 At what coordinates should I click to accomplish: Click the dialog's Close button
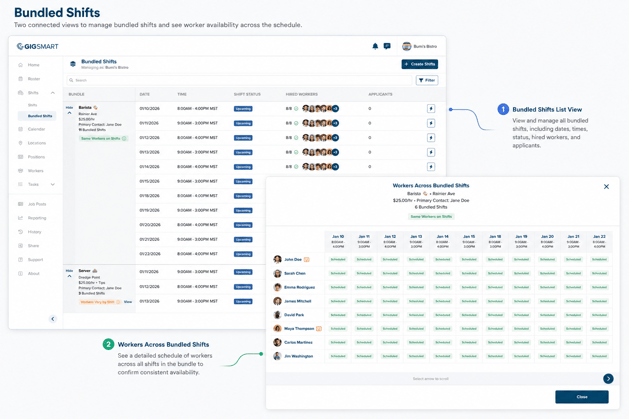point(582,397)
